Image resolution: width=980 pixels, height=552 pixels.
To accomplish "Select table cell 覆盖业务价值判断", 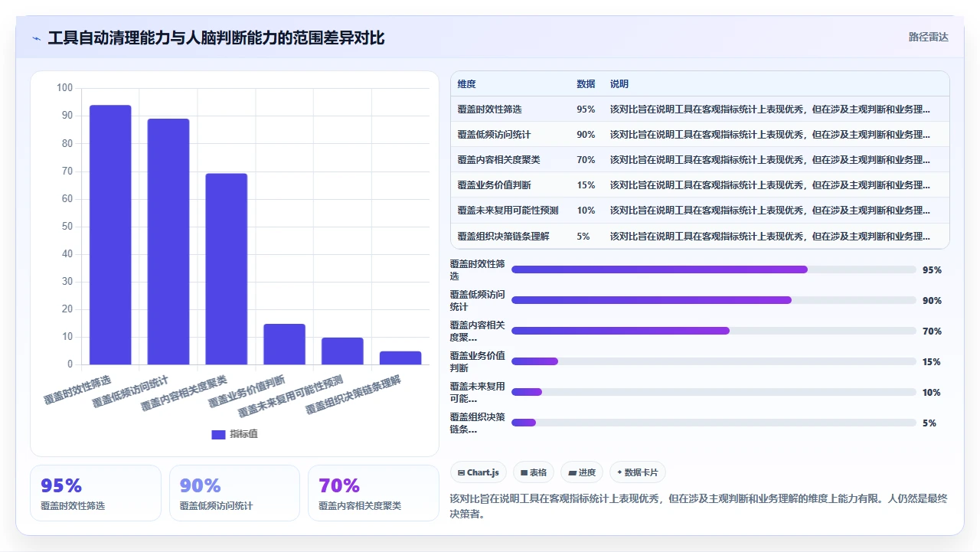I will pos(494,185).
